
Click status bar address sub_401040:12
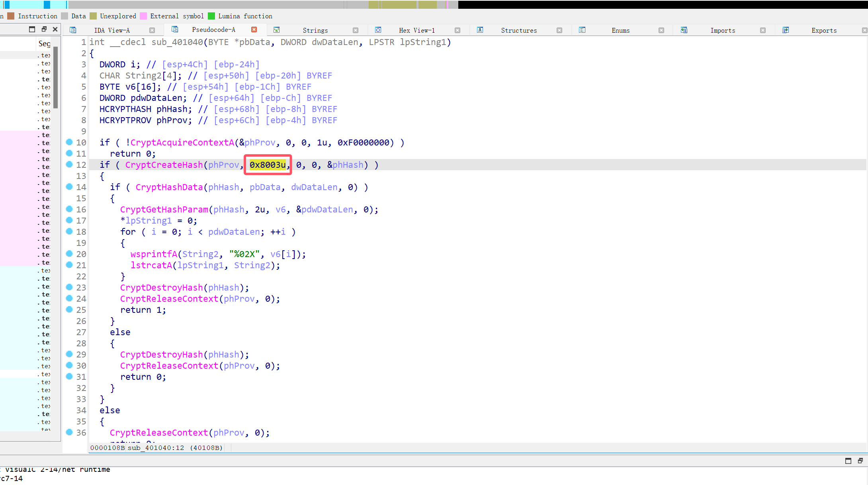tap(156, 448)
